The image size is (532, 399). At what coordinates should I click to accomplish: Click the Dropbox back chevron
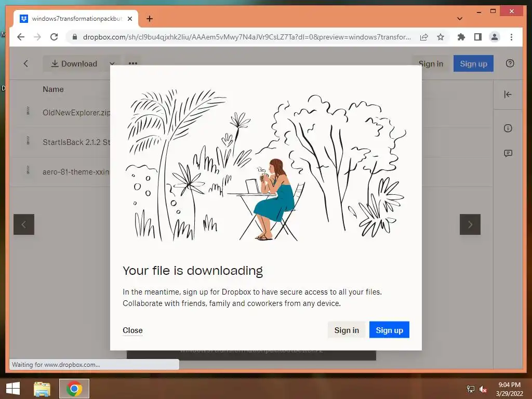tap(26, 63)
